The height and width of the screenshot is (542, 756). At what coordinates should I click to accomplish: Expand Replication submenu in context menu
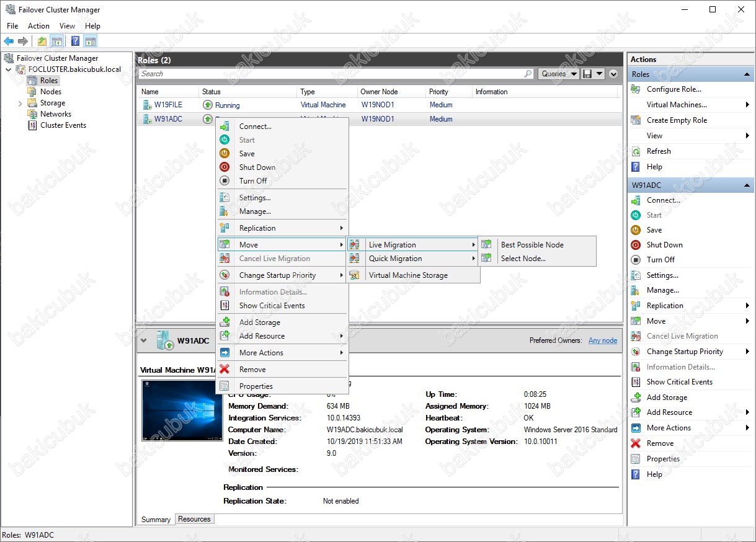point(282,228)
